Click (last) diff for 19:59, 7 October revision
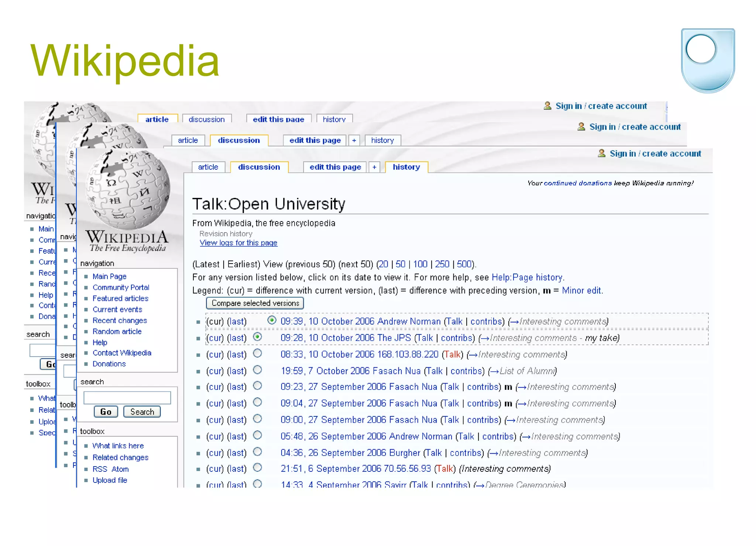The height and width of the screenshot is (546, 756). coord(237,371)
